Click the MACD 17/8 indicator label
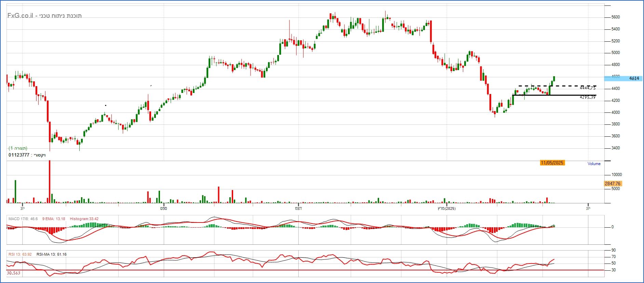Image resolution: width=644 pixels, height=283 pixels. (23, 219)
